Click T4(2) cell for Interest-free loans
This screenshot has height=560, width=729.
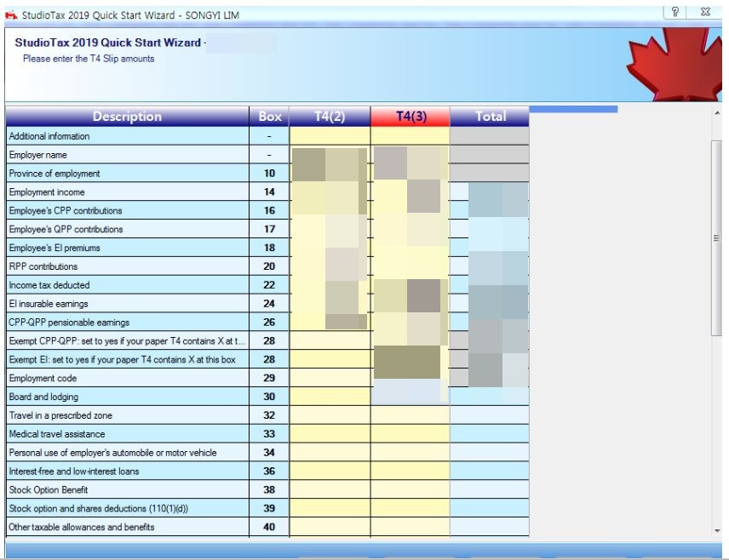tap(330, 471)
